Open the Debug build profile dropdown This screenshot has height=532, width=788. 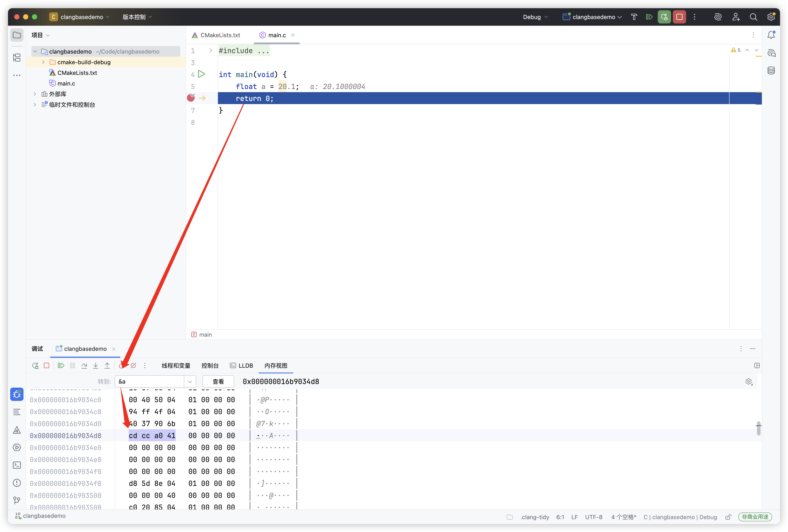coord(535,17)
